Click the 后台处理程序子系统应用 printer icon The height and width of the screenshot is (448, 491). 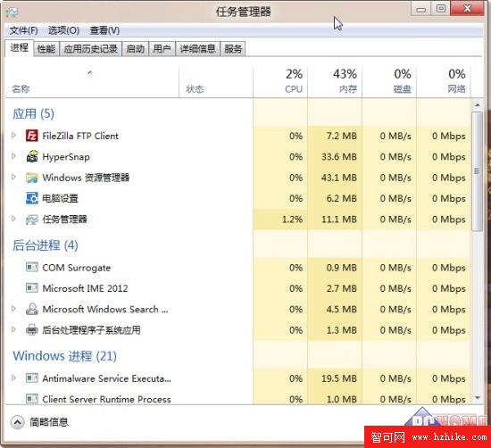click(x=31, y=329)
